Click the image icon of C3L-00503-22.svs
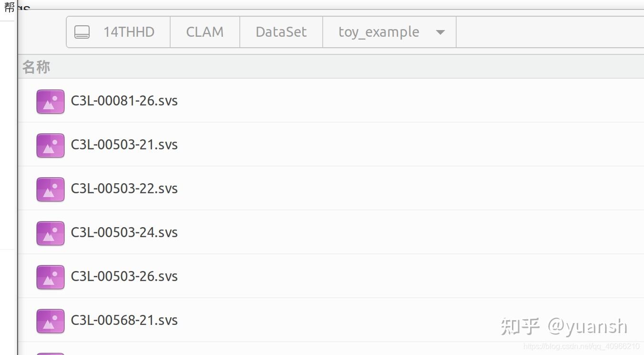Screen dimensions: 644x355 click(50, 189)
